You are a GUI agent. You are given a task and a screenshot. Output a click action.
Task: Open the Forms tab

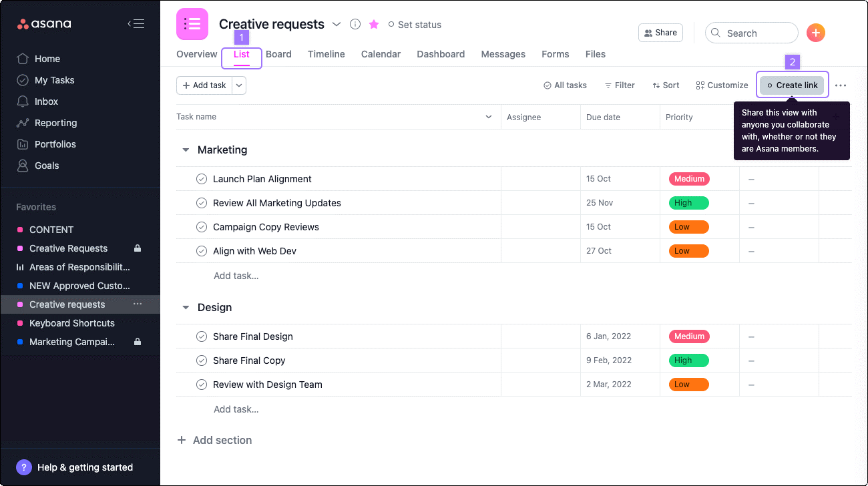click(x=556, y=54)
